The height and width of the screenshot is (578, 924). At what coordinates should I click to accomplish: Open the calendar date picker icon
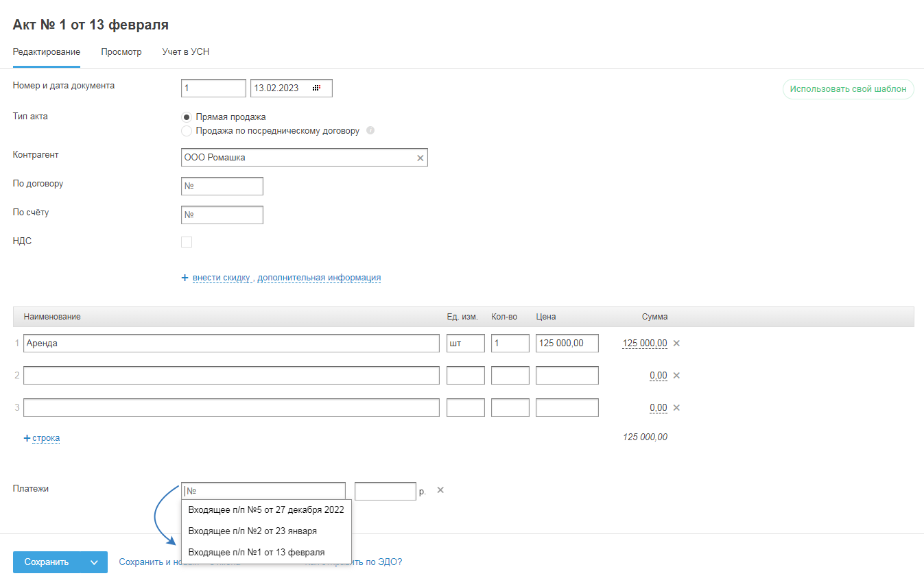coord(316,88)
